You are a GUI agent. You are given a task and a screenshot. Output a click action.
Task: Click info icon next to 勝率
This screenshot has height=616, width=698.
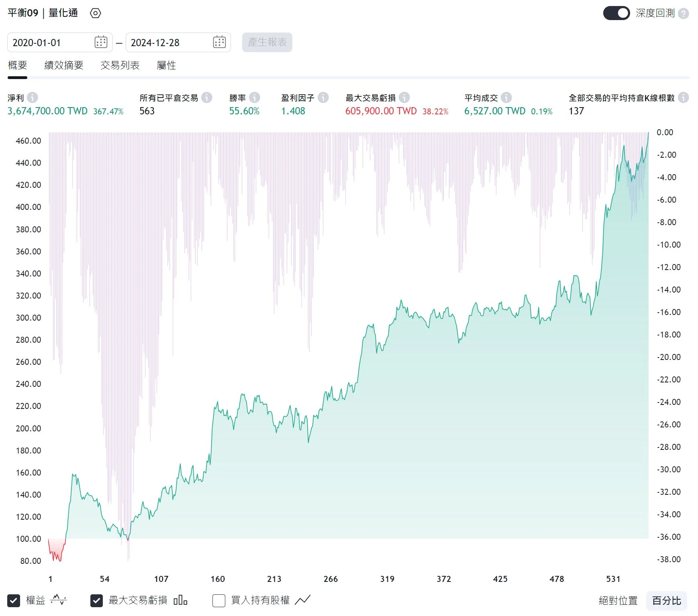254,98
